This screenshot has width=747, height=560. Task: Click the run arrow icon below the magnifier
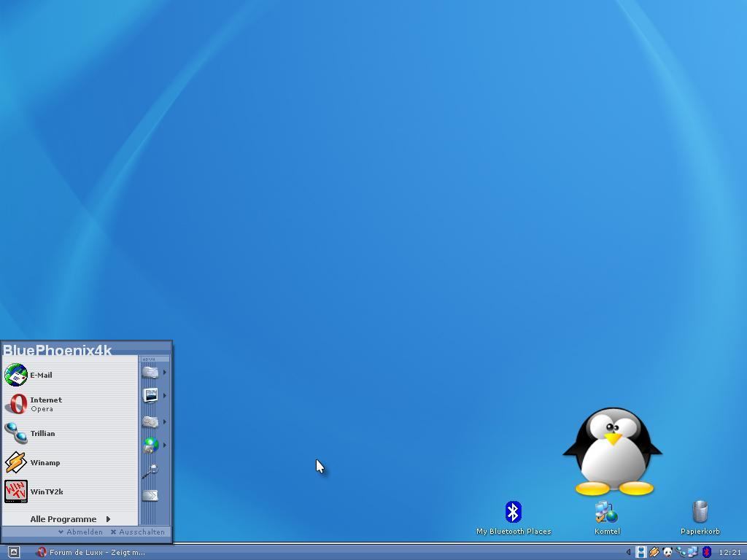pyautogui.click(x=150, y=496)
